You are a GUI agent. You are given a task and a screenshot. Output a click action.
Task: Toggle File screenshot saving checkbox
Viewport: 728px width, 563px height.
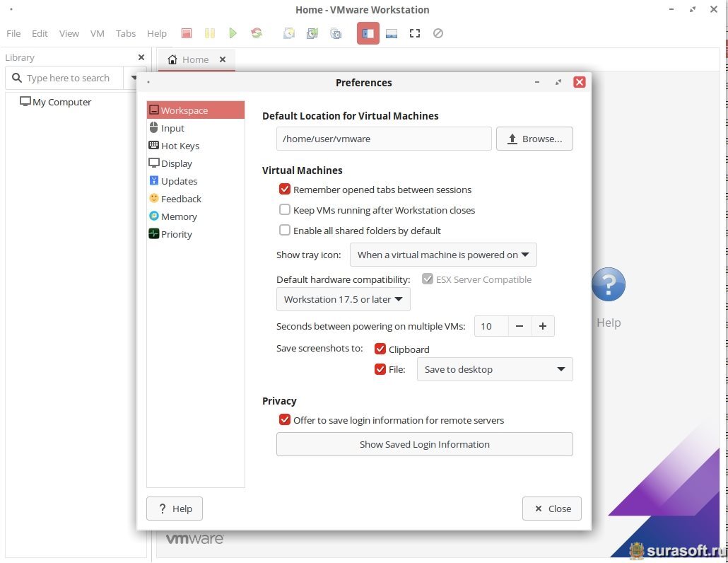point(380,369)
